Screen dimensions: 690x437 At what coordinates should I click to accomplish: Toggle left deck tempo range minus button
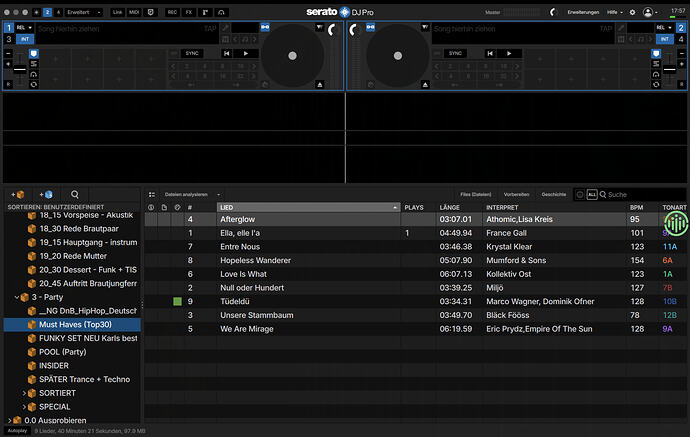(x=8, y=54)
